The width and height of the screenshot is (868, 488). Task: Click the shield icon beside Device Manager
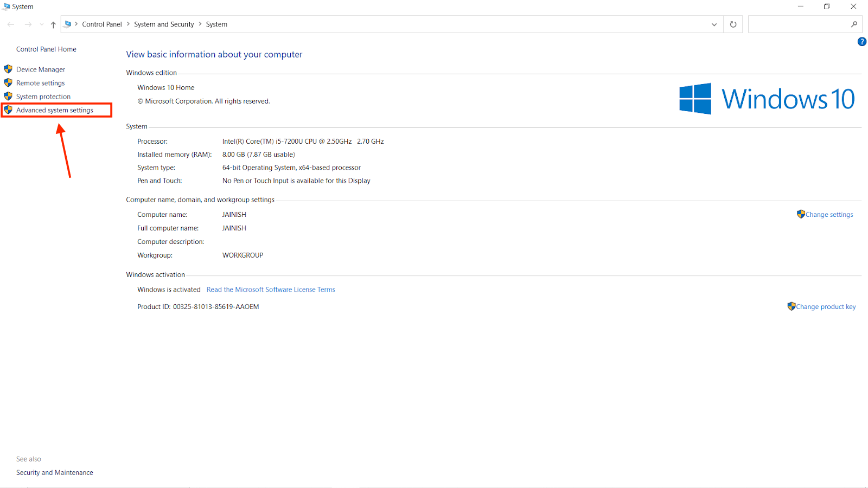8,69
